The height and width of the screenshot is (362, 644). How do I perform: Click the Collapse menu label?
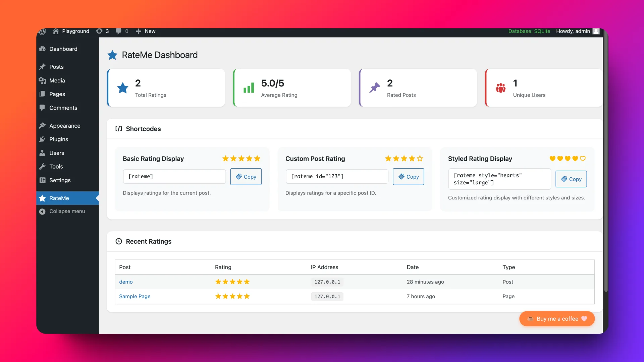pos(67,212)
